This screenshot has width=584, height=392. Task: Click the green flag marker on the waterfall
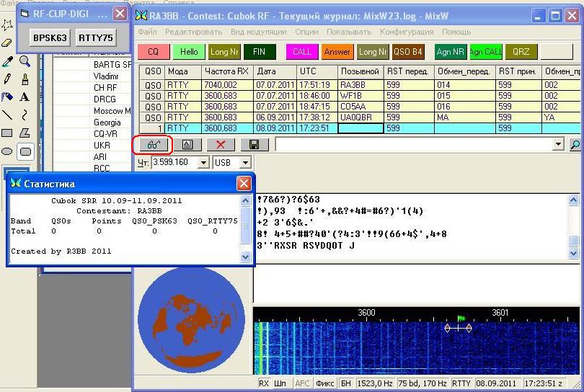[x=461, y=318]
